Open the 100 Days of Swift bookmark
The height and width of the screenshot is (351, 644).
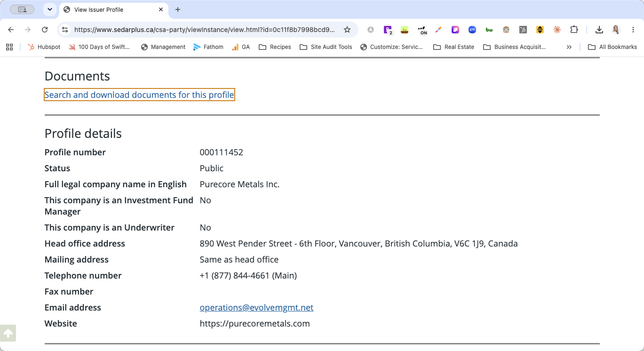(x=99, y=47)
